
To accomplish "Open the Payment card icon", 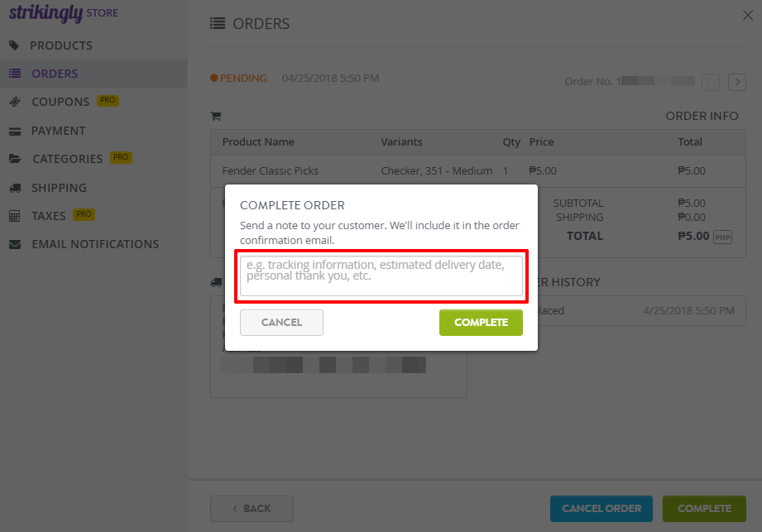I will point(15,132).
